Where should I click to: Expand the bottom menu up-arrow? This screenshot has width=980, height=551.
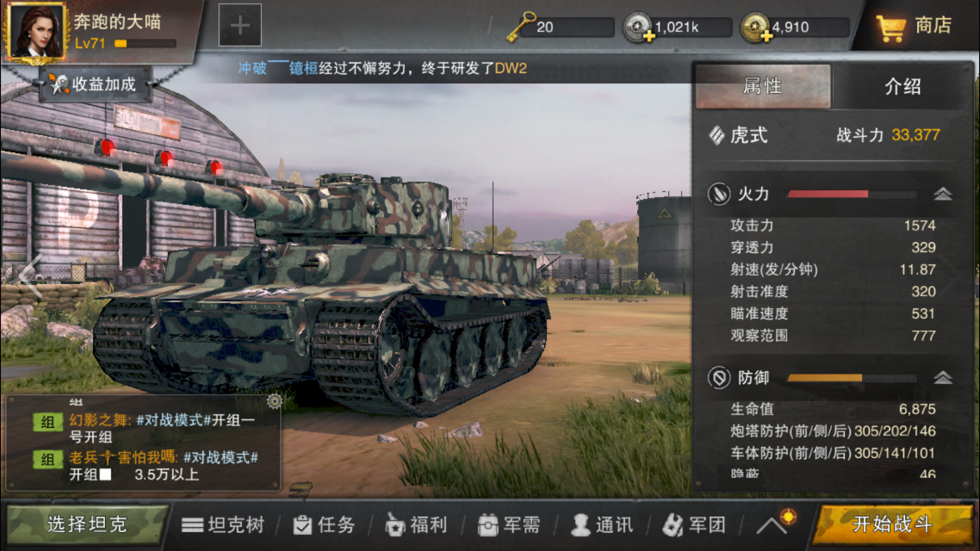point(772,525)
